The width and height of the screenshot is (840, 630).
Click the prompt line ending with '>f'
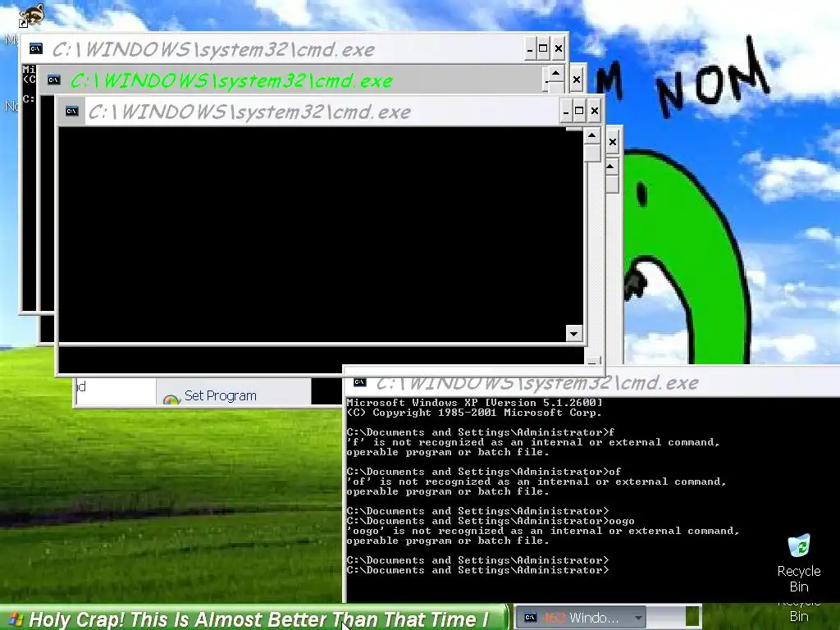click(x=481, y=432)
